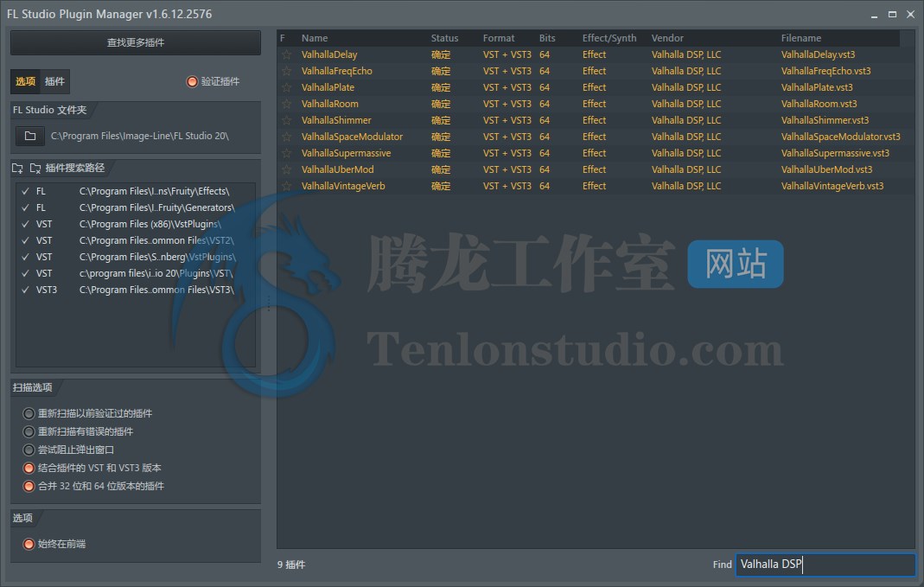Disable 合并 32 位和 64 位版本的插件
This screenshot has width=924, height=587.
(29, 486)
